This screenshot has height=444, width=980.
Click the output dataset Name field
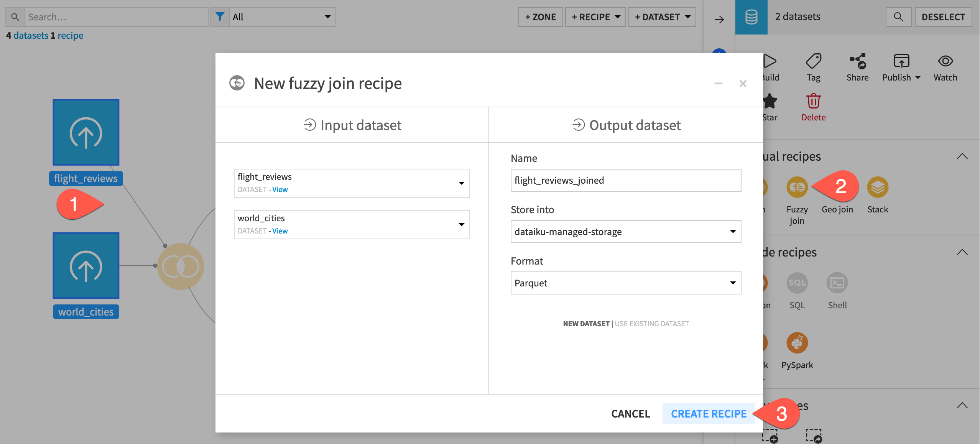click(626, 180)
